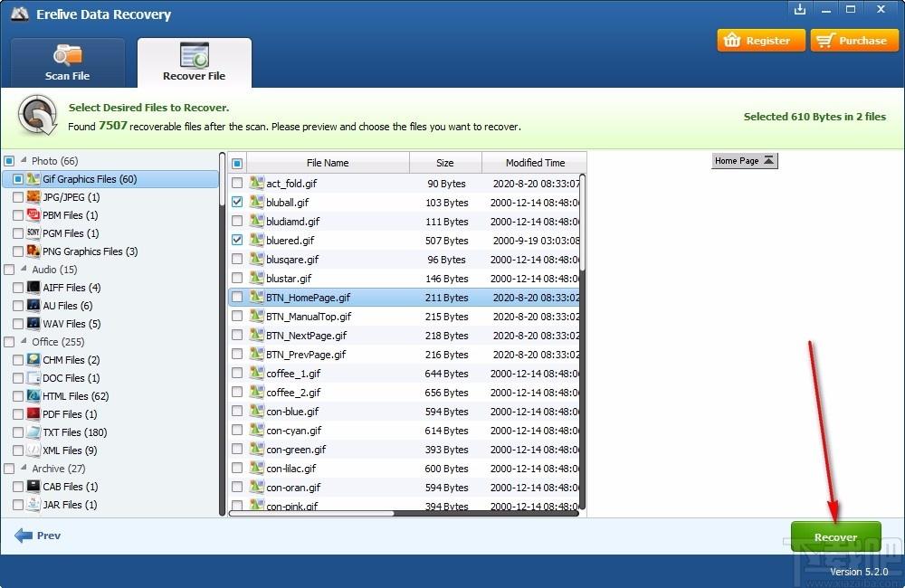Click the 656 Bytes size cell
905x588 pixels.
pyautogui.click(x=446, y=393)
